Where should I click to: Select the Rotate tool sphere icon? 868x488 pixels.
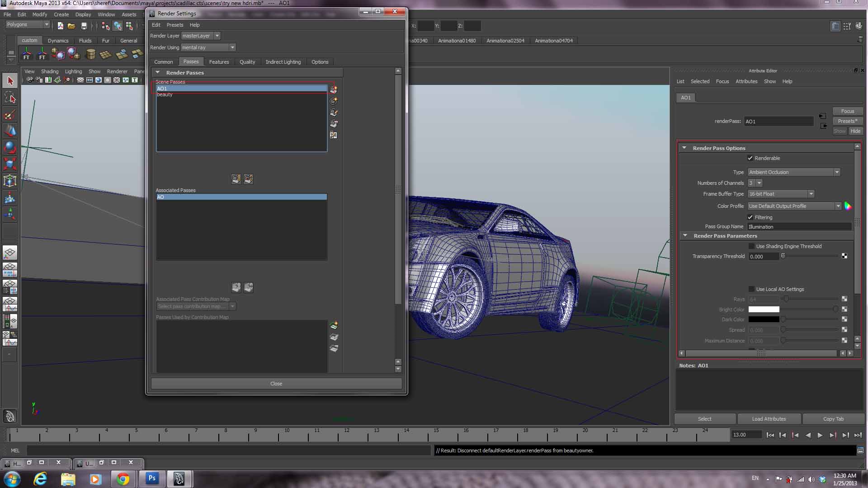(x=10, y=147)
